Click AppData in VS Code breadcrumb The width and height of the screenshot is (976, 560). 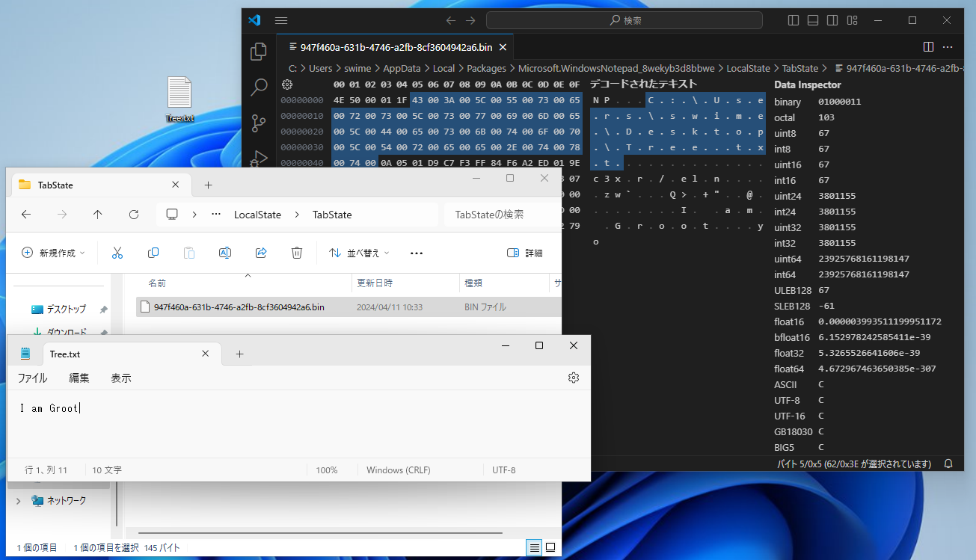click(x=402, y=68)
